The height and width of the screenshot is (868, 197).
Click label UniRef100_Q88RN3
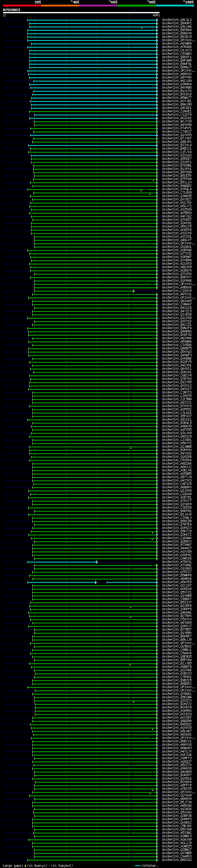176,332
